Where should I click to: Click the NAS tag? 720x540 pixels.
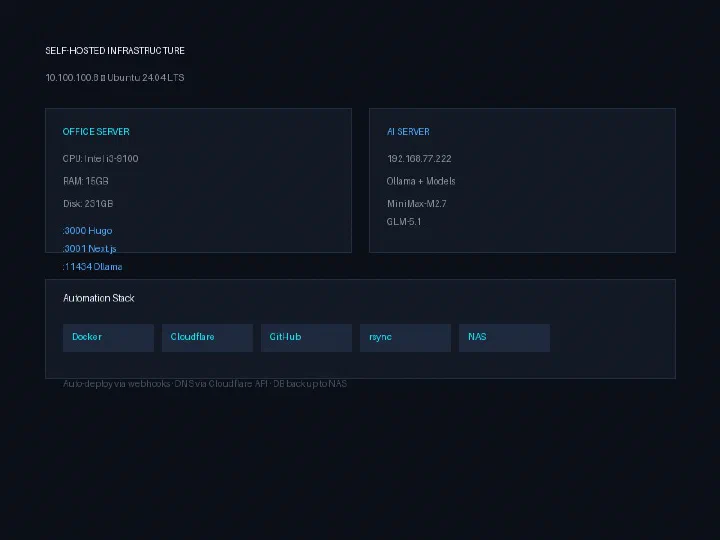click(504, 338)
